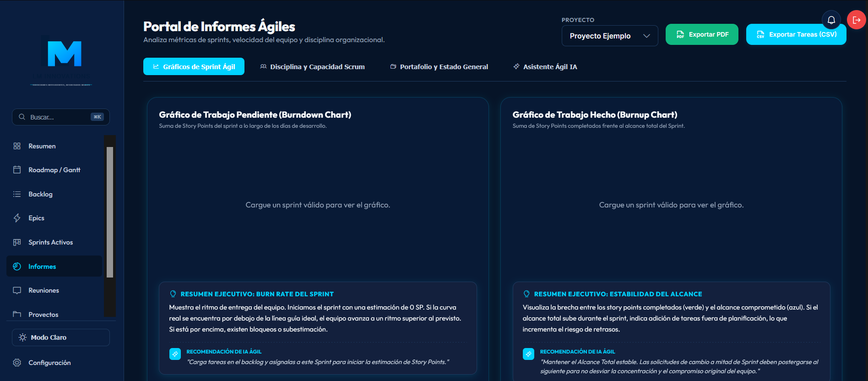
Task: Click the CSV file icon on export button
Action: pyautogui.click(x=760, y=34)
